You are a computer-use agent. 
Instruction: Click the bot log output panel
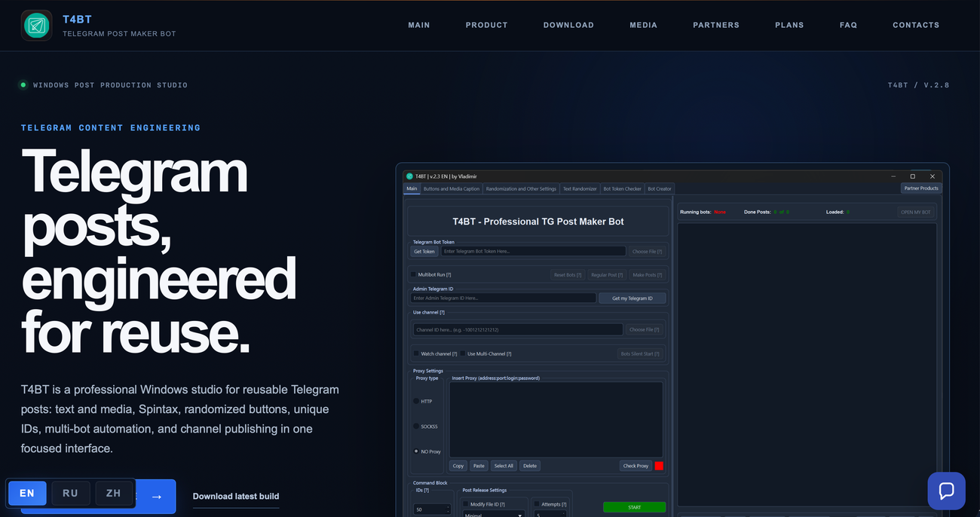(807, 365)
